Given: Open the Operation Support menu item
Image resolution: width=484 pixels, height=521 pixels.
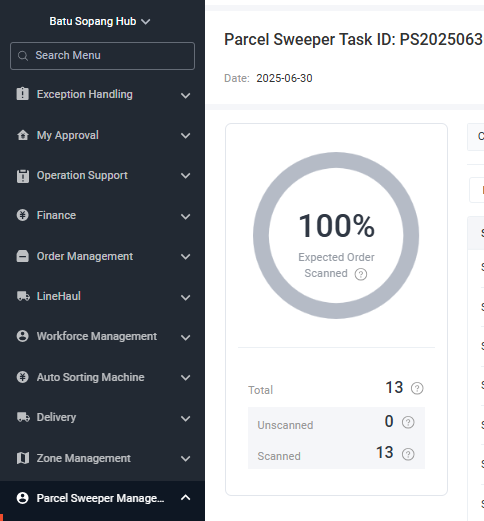Looking at the screenshot, I should (102, 175).
